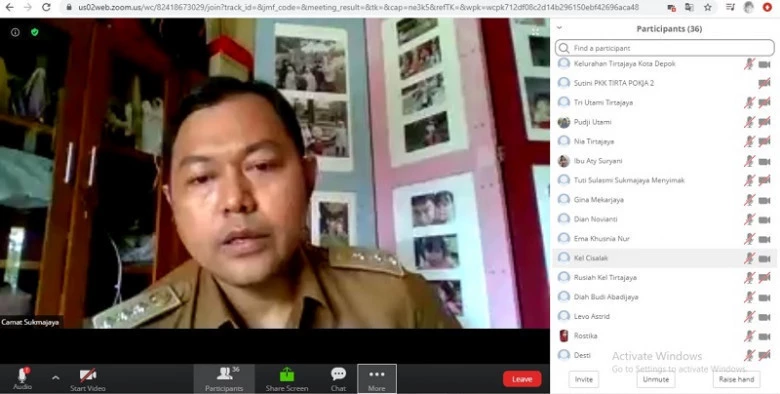This screenshot has width=780, height=394.
Task: Click the meeting information icon
Action: [15, 32]
